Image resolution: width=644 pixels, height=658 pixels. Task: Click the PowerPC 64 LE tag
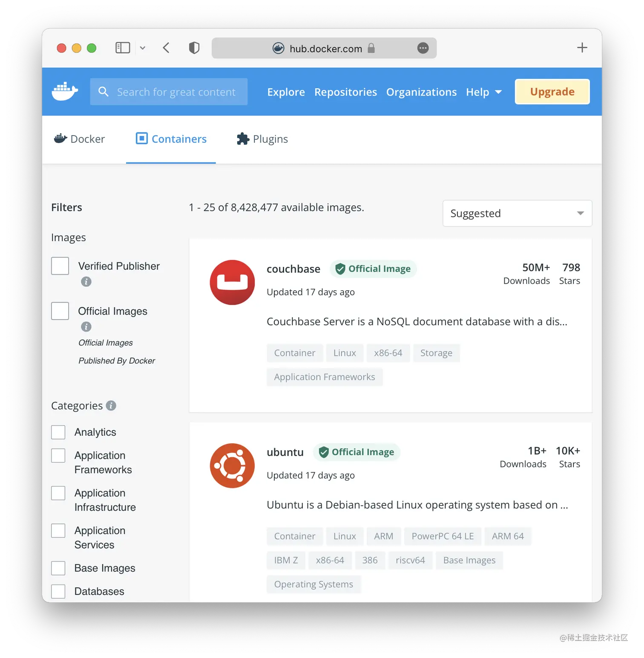pyautogui.click(x=443, y=536)
